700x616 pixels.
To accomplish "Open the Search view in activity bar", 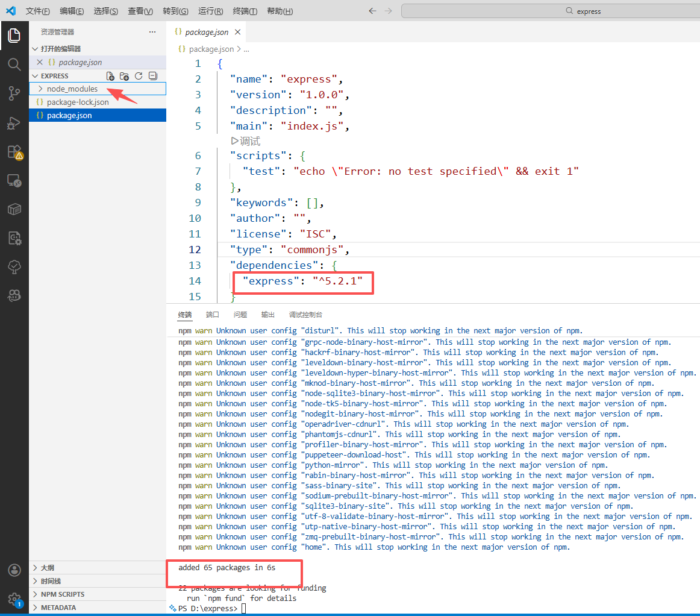I will coord(14,64).
